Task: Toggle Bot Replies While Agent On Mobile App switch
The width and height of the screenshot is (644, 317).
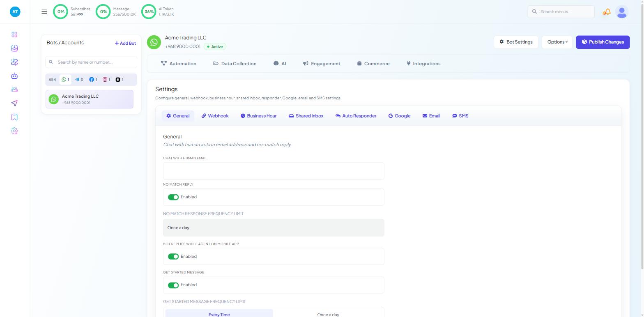Action: click(x=173, y=257)
